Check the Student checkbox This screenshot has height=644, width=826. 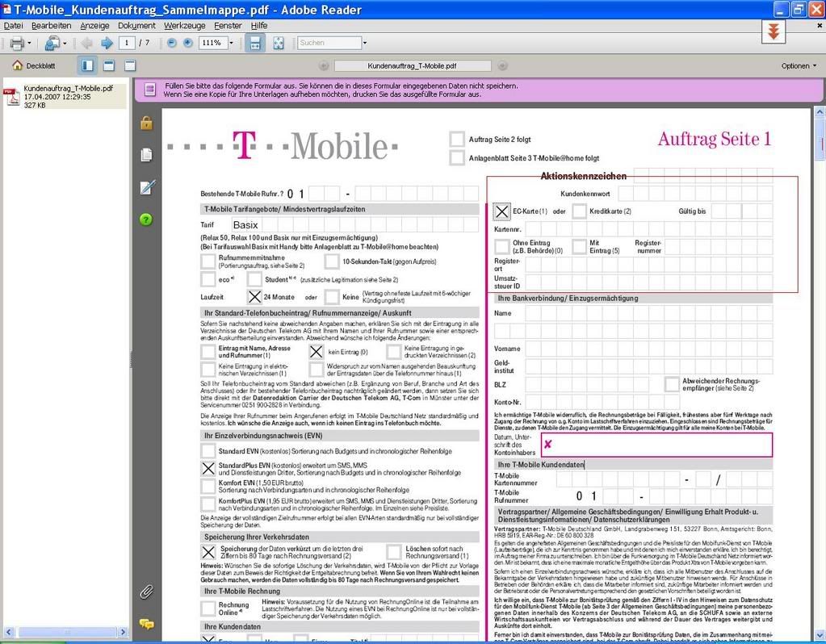[x=254, y=279]
